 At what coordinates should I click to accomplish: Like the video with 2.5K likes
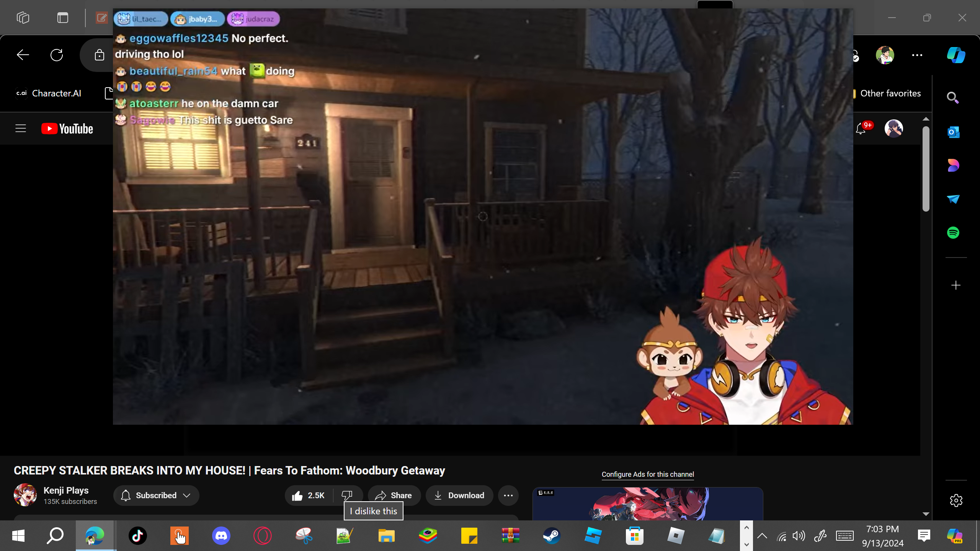pyautogui.click(x=309, y=496)
